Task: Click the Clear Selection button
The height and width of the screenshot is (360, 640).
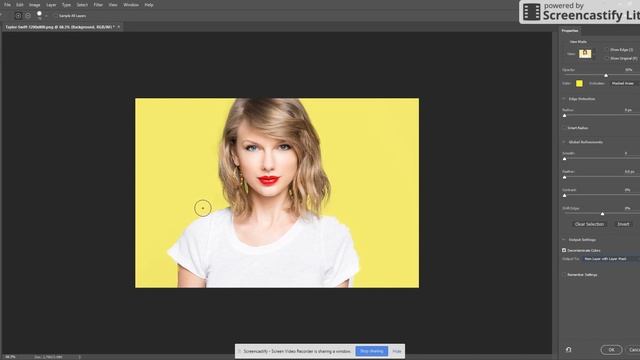Action: click(589, 224)
